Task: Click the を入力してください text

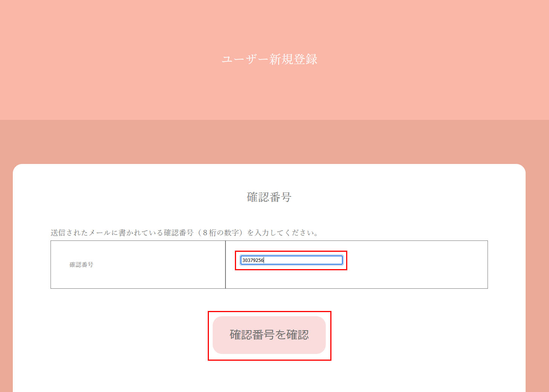Action: (x=282, y=233)
